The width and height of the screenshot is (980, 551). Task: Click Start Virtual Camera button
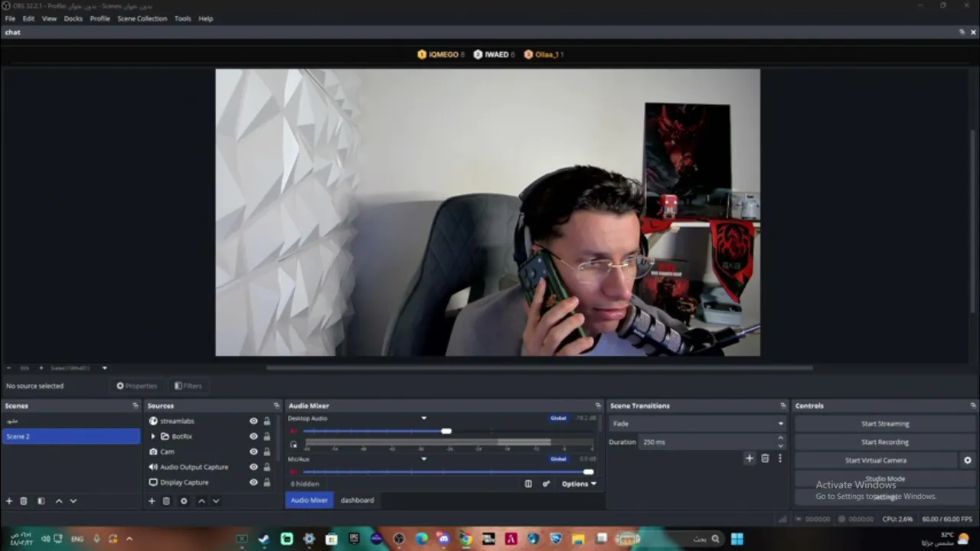[x=876, y=460]
